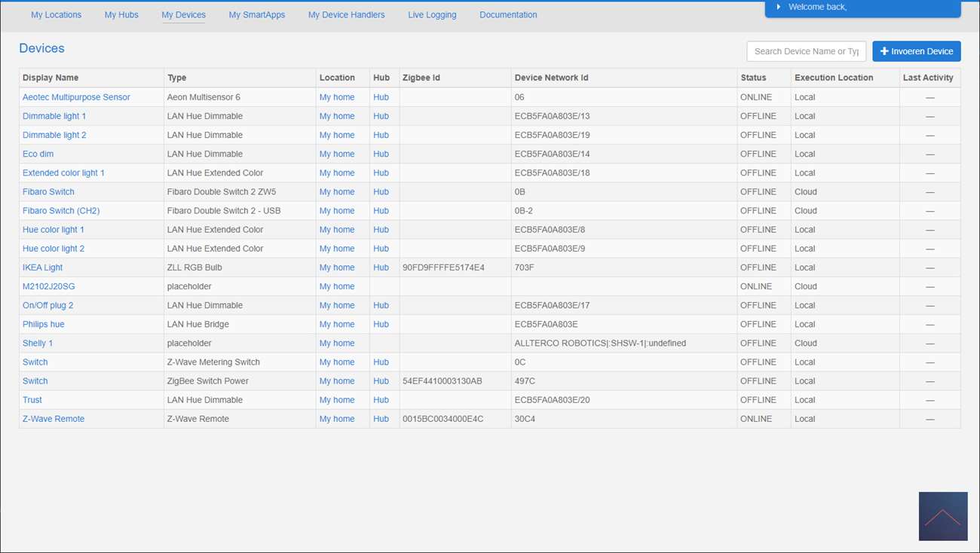Image resolution: width=980 pixels, height=553 pixels.
Task: Click the Shelly 1 device link
Action: pyautogui.click(x=38, y=343)
